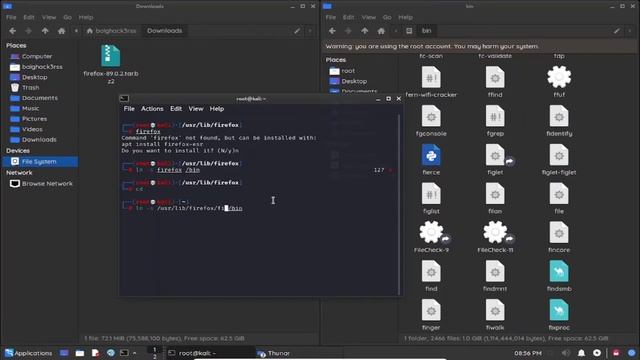This screenshot has height=360, width=640.
Task: Select the fgrep script icon
Action: pyautogui.click(x=495, y=116)
